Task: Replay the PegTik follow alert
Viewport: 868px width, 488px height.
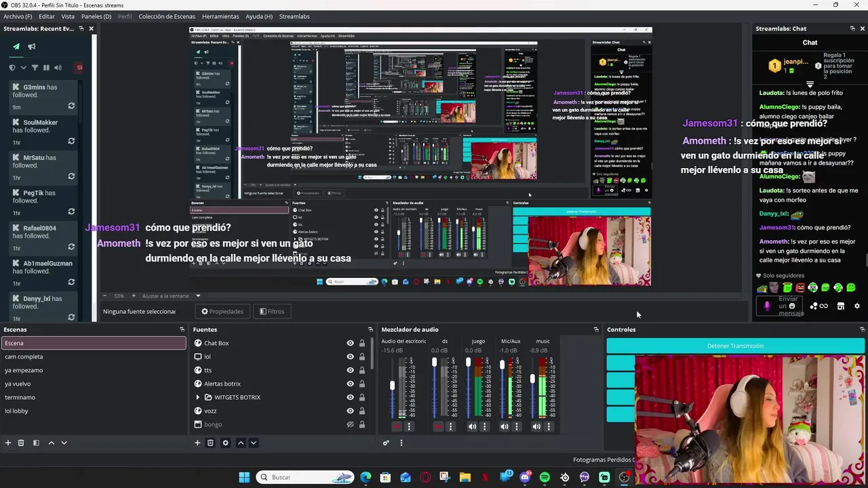Action: pos(71,211)
